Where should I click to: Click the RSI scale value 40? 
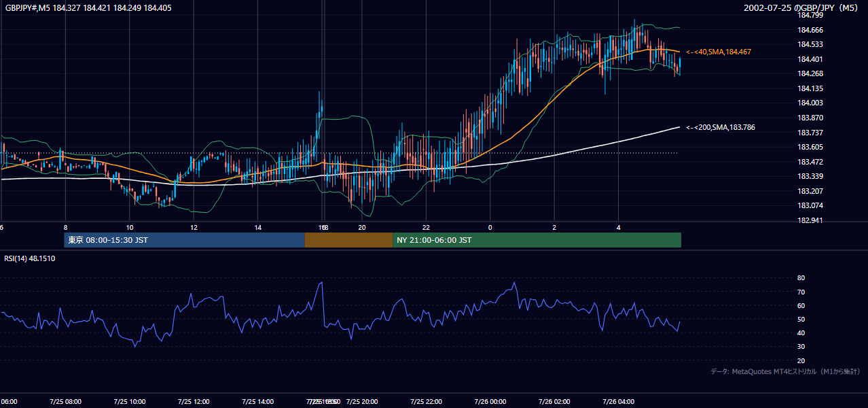801,333
